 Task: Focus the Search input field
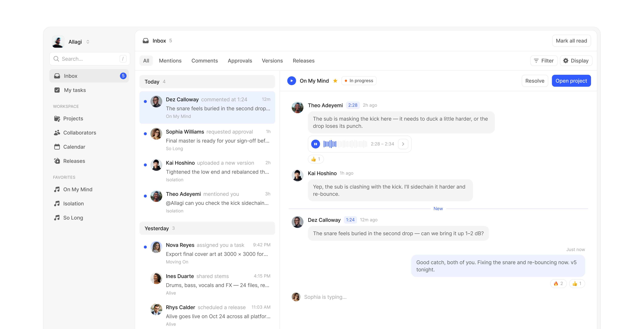click(89, 59)
